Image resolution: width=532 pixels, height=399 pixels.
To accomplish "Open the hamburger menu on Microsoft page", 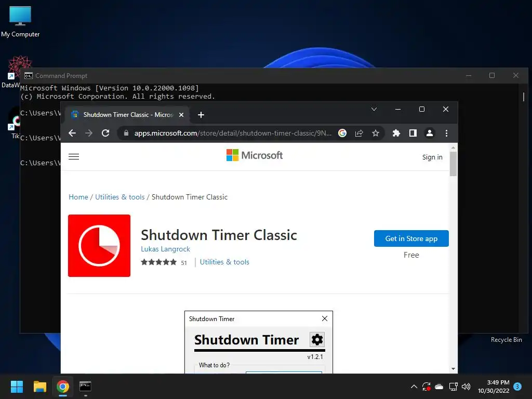I will [74, 157].
